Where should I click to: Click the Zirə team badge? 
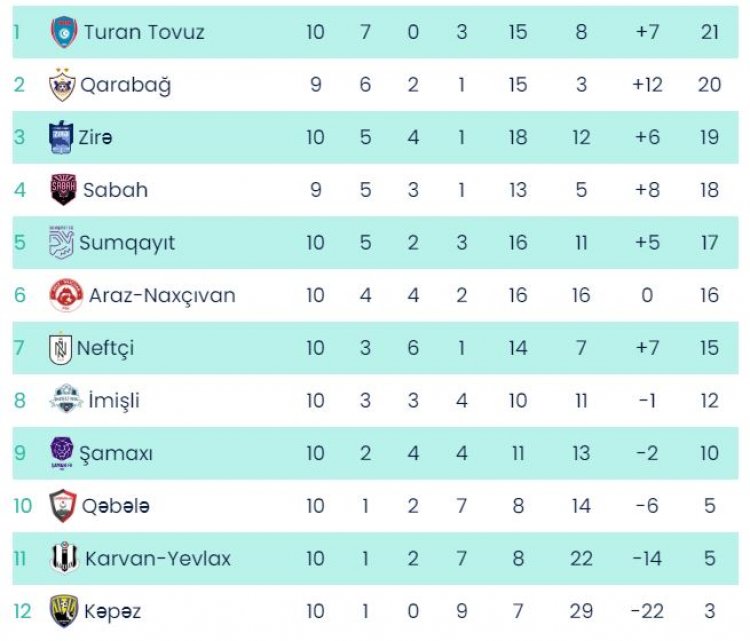[62, 137]
